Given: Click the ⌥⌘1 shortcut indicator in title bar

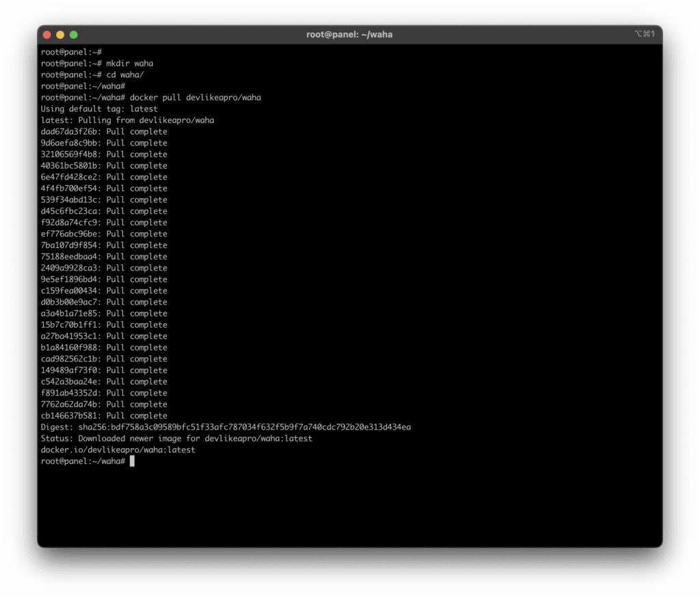Looking at the screenshot, I should [645, 34].
